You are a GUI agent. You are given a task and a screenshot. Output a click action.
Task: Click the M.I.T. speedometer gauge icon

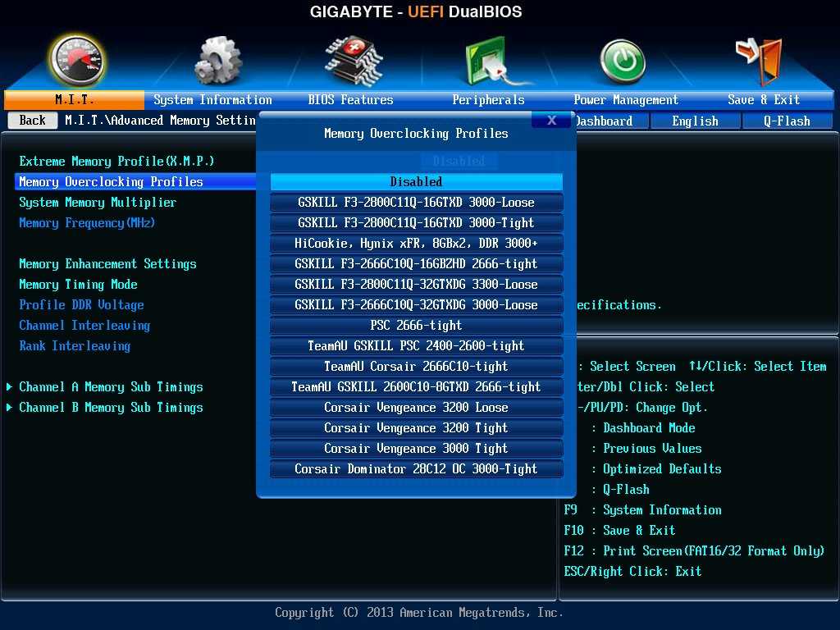(x=77, y=60)
